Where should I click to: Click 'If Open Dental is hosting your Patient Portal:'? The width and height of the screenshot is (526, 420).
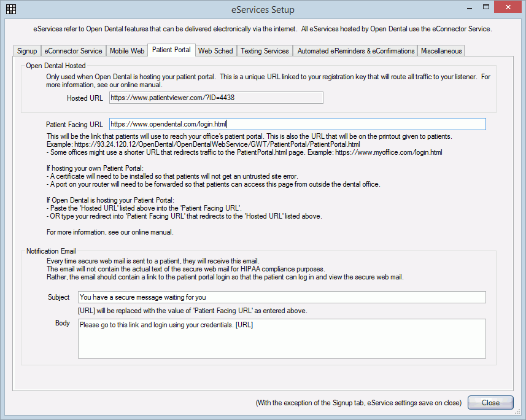[x=110, y=200]
